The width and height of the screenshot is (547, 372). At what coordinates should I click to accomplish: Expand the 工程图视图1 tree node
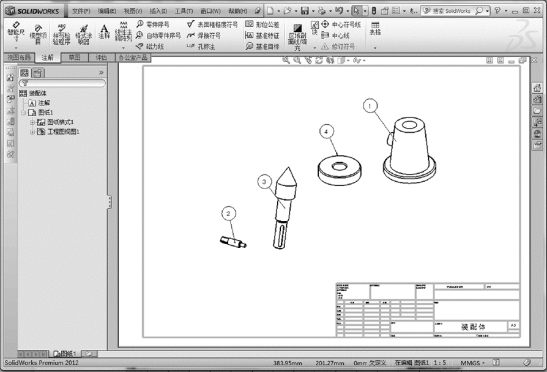32,132
